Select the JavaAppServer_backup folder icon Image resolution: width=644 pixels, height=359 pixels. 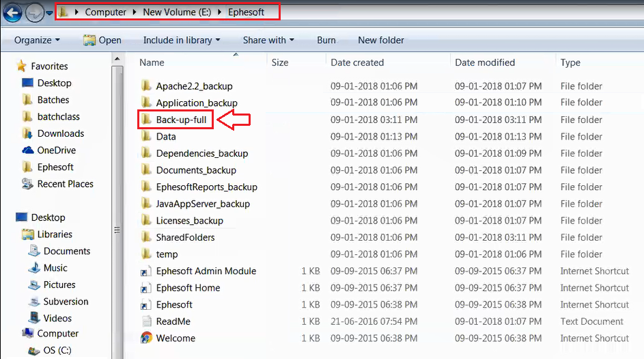[x=145, y=204]
